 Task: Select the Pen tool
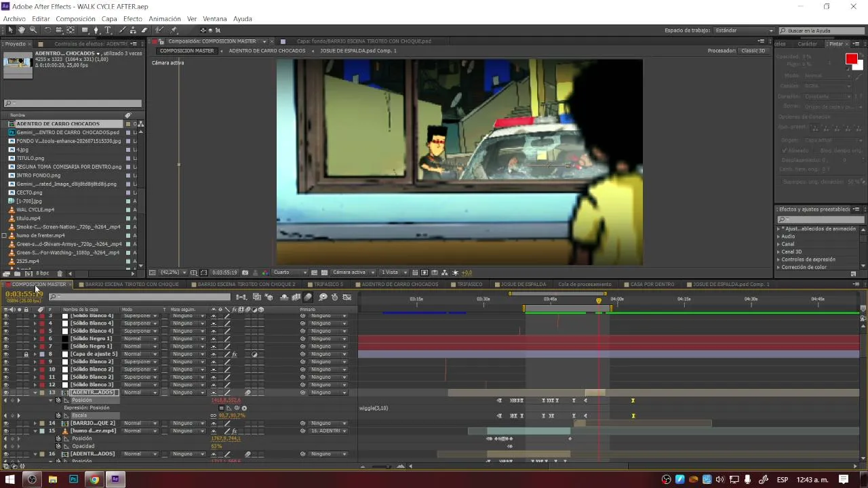pos(96,30)
